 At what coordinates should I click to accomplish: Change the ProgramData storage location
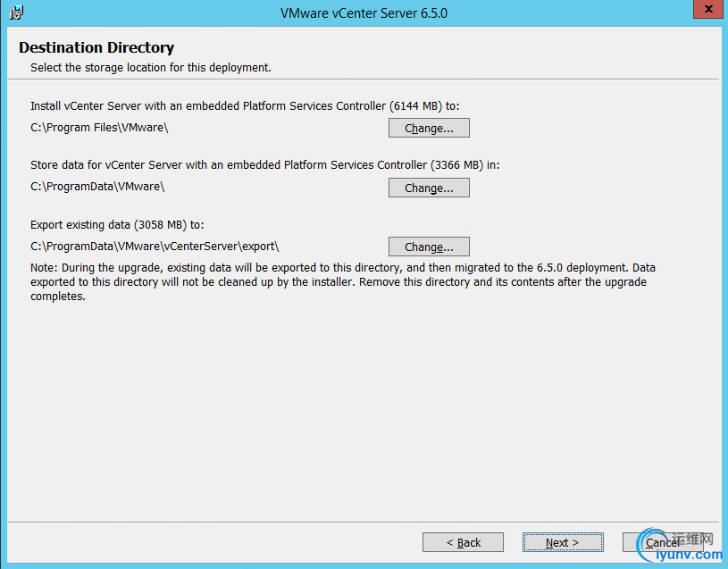pyautogui.click(x=429, y=188)
